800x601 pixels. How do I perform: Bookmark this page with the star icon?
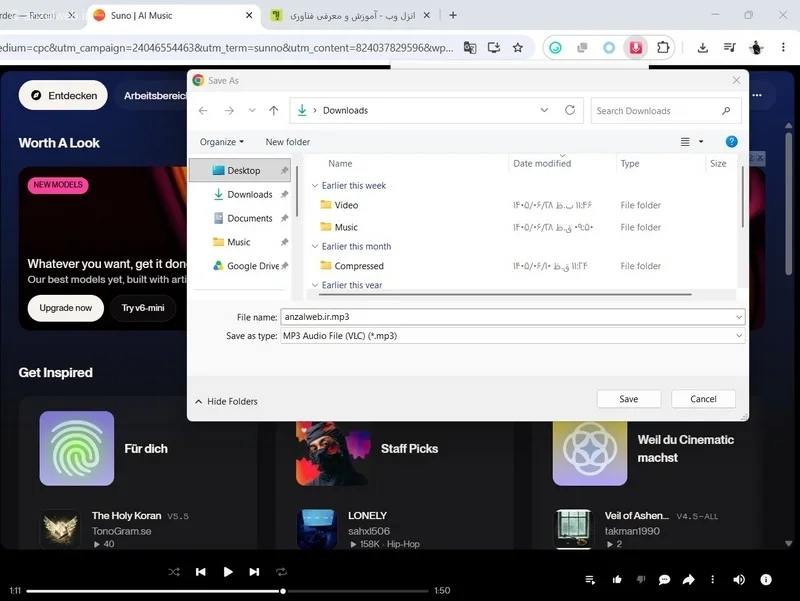(518, 47)
